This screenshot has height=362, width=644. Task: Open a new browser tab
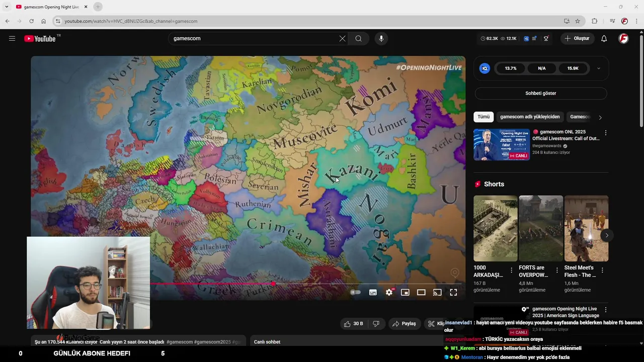point(98,7)
